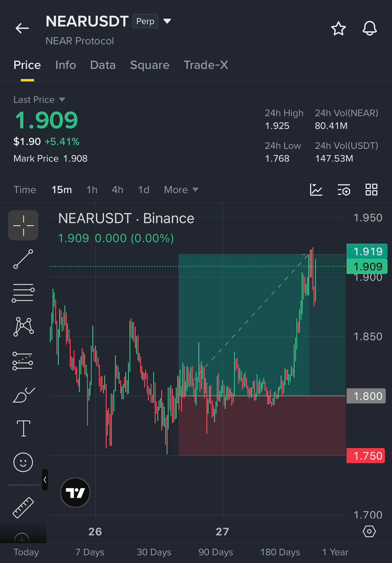The width and height of the screenshot is (392, 563).
Task: Switch to the Square tab
Action: tap(150, 65)
